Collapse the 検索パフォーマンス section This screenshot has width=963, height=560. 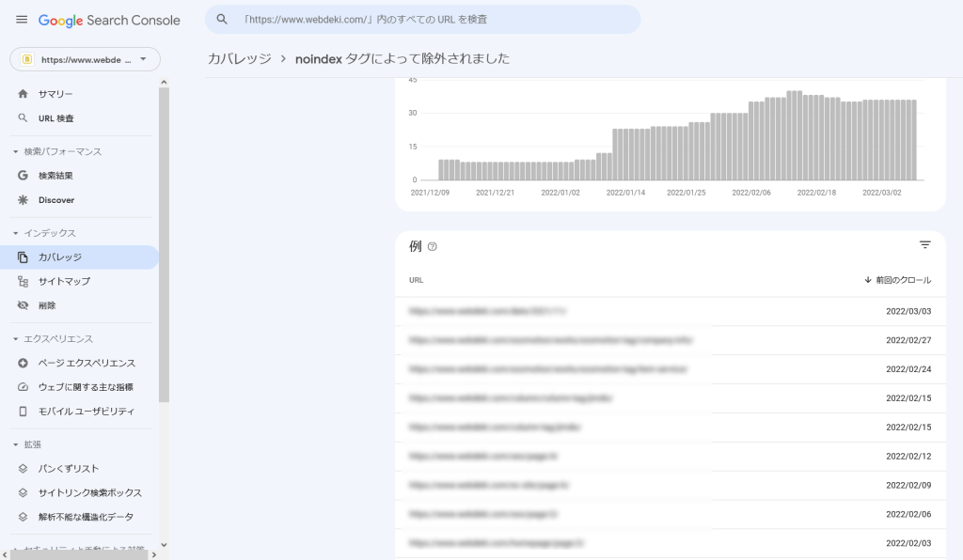pyautogui.click(x=16, y=151)
